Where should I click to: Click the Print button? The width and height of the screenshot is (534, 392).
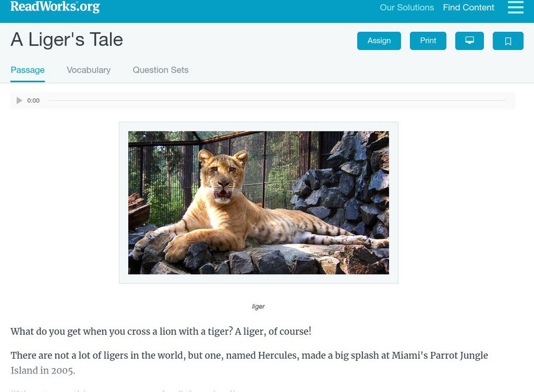(428, 41)
